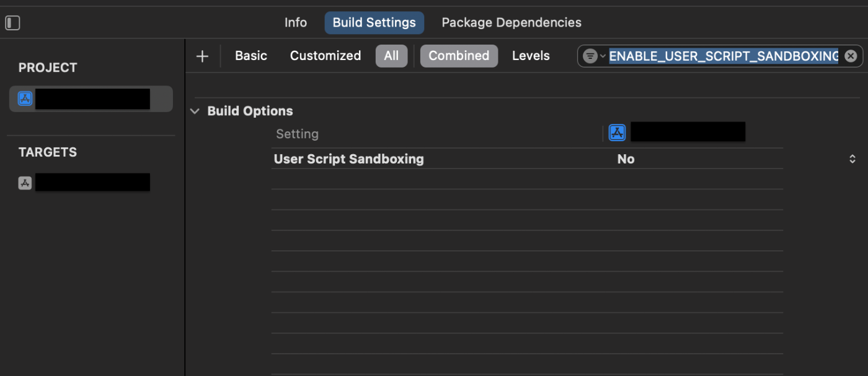Viewport: 868px width, 376px height.
Task: Toggle the Combined view mode
Action: [459, 55]
